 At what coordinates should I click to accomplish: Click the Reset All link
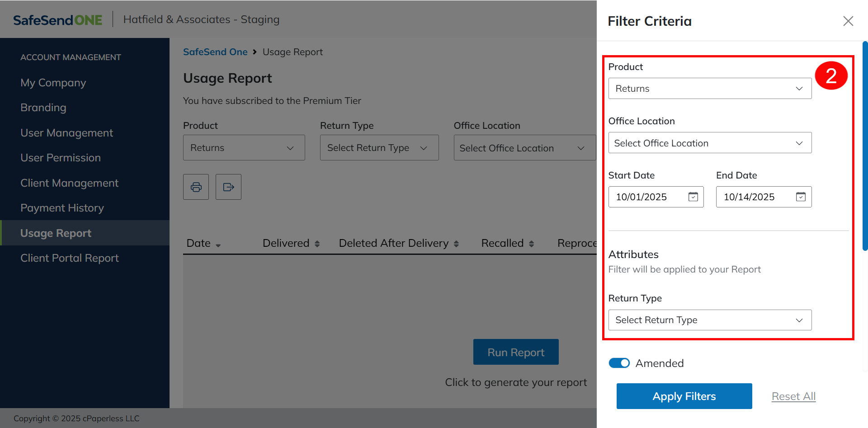pos(793,396)
